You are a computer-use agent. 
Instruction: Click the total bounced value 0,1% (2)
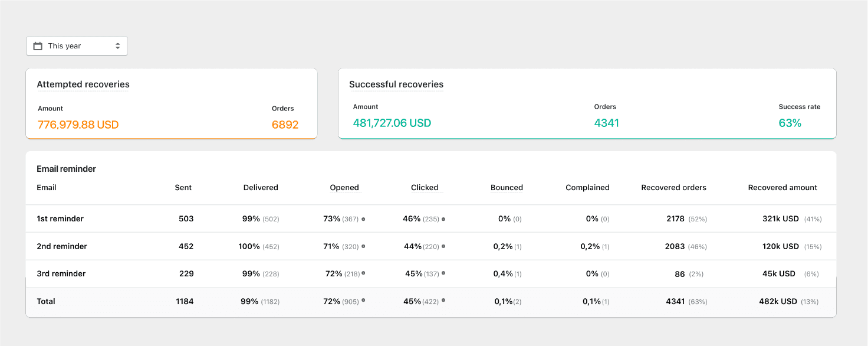point(508,301)
